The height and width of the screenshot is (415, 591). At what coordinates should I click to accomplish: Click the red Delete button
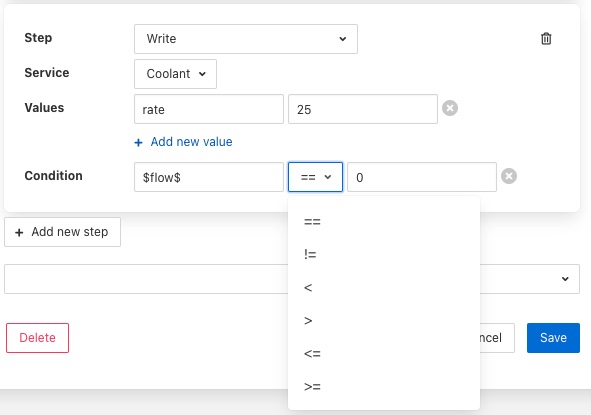tap(37, 338)
